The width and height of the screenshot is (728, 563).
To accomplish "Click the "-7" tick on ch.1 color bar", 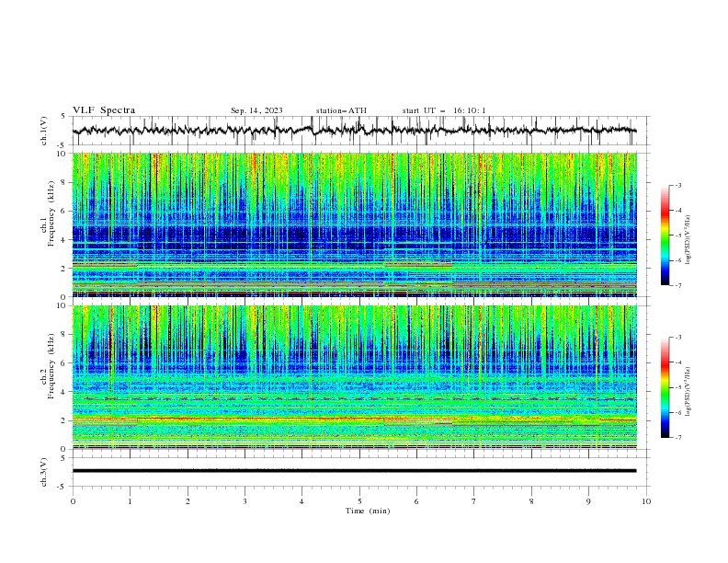I will 677,285.
